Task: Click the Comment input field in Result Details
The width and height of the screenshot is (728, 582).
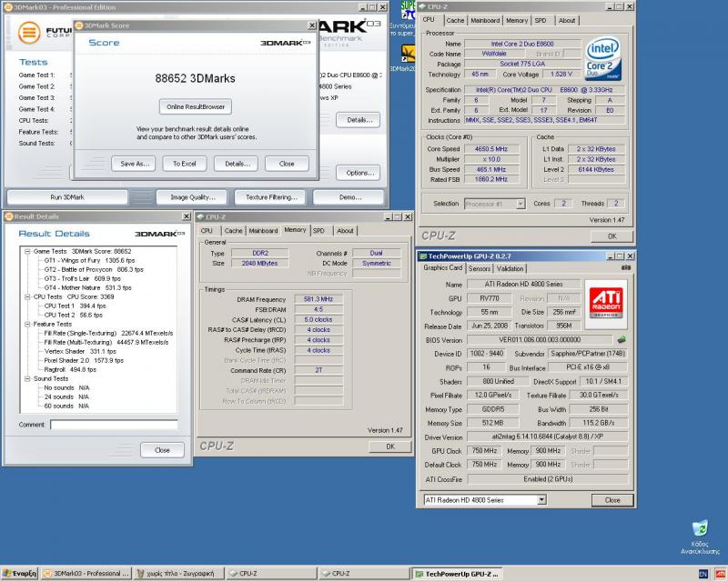Action: point(114,425)
